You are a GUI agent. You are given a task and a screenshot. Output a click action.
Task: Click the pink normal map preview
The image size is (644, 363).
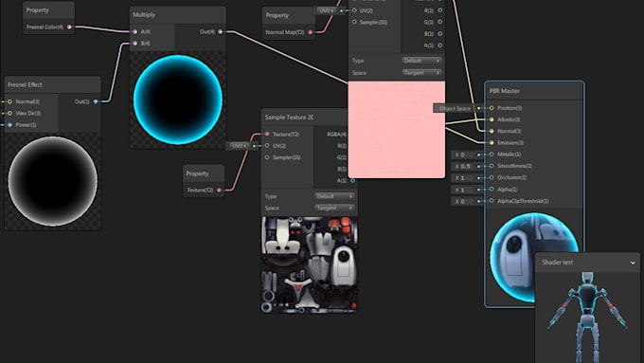pos(396,130)
